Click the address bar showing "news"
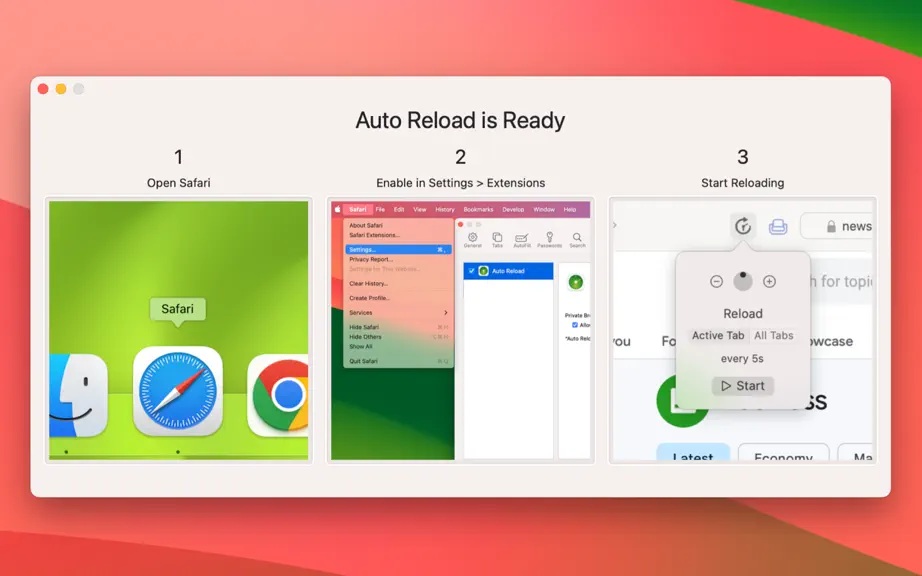 [x=837, y=226]
